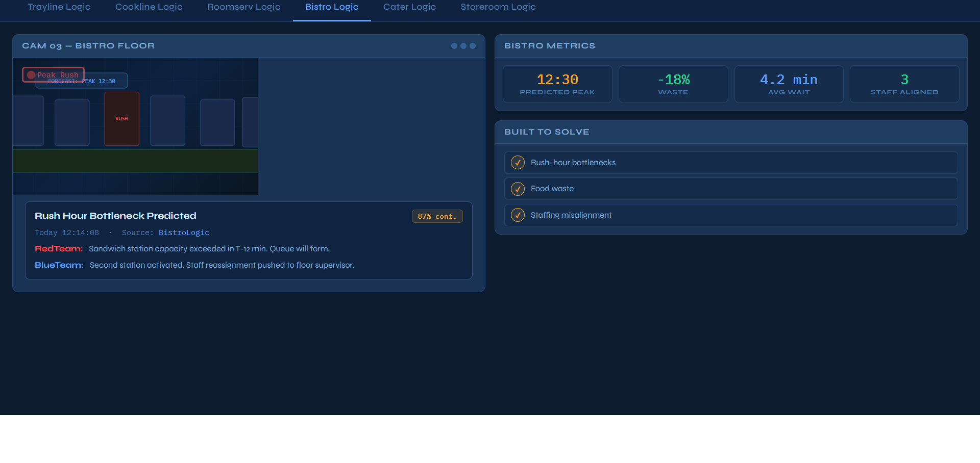This screenshot has height=463, width=980.
Task: Click the first dot in camera panel header
Action: (x=454, y=46)
